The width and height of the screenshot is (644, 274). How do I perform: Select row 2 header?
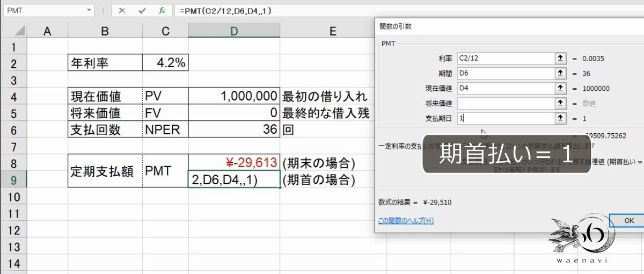pos(13,63)
